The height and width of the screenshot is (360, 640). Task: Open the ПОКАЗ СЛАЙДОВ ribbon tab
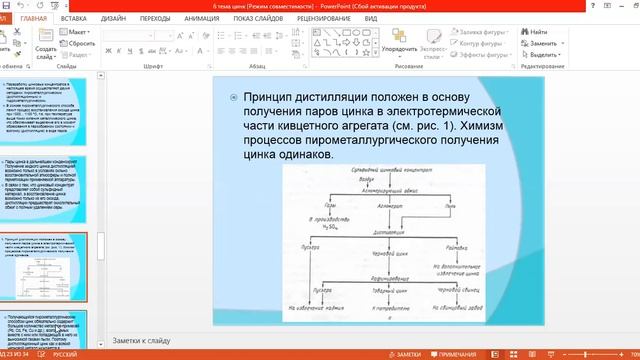click(x=258, y=18)
